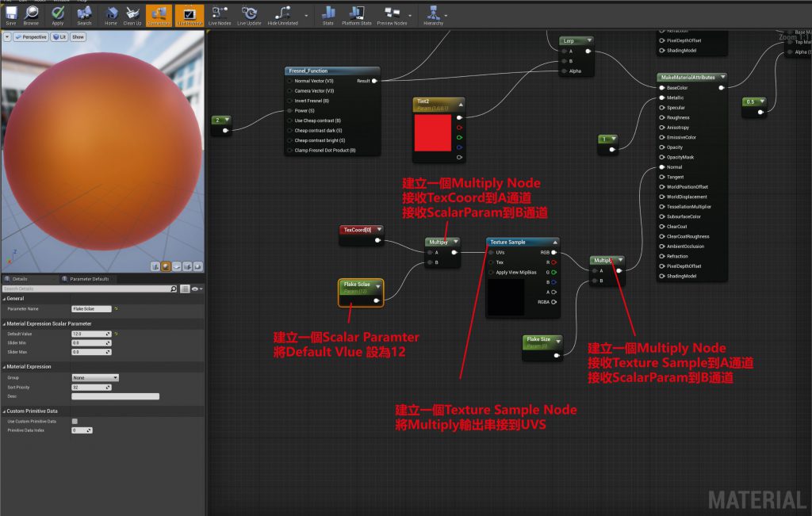Click the Lit view mode button
The image size is (812, 516).
pos(60,36)
